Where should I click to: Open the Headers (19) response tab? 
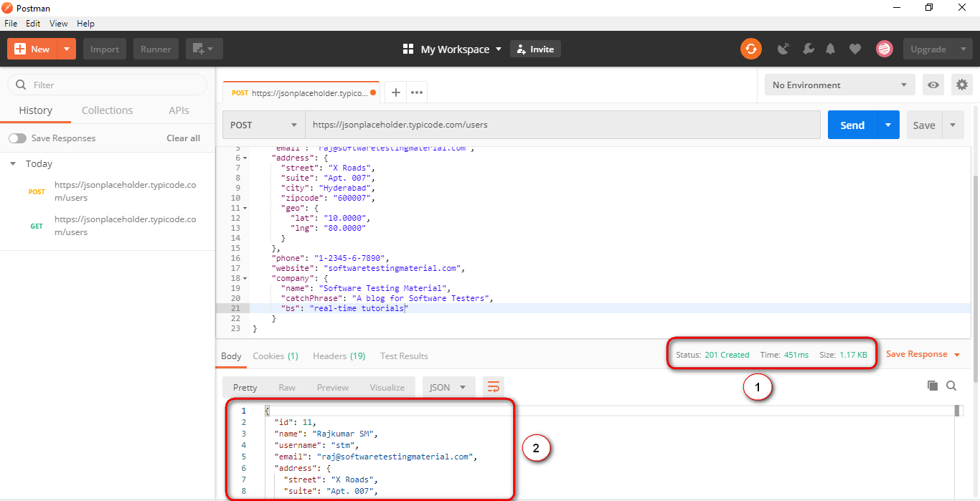[339, 356]
